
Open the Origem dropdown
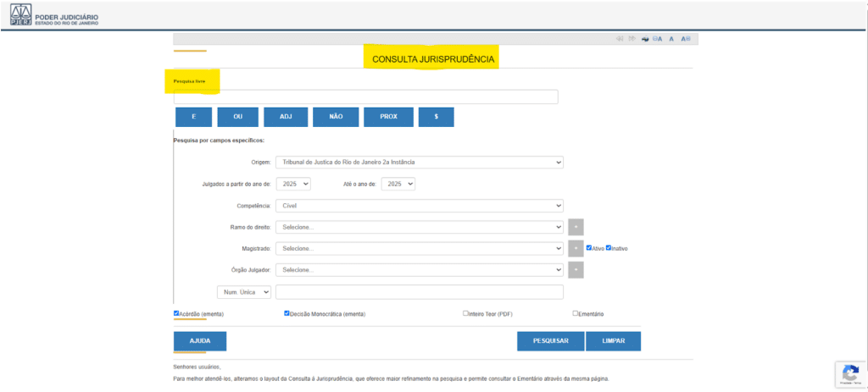tap(419, 162)
